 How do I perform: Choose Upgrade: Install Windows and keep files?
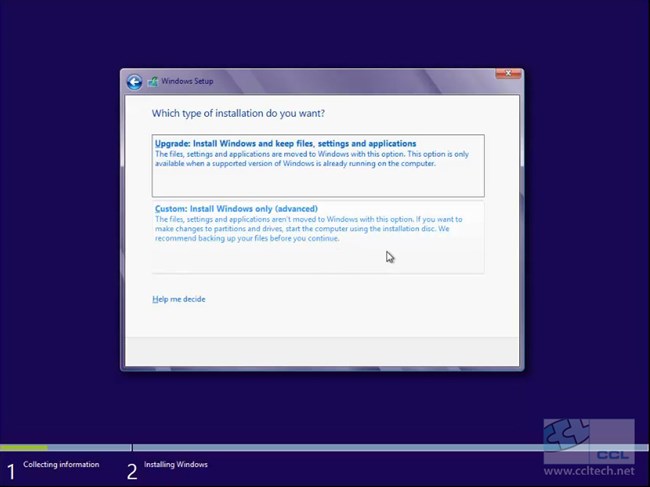click(x=318, y=165)
